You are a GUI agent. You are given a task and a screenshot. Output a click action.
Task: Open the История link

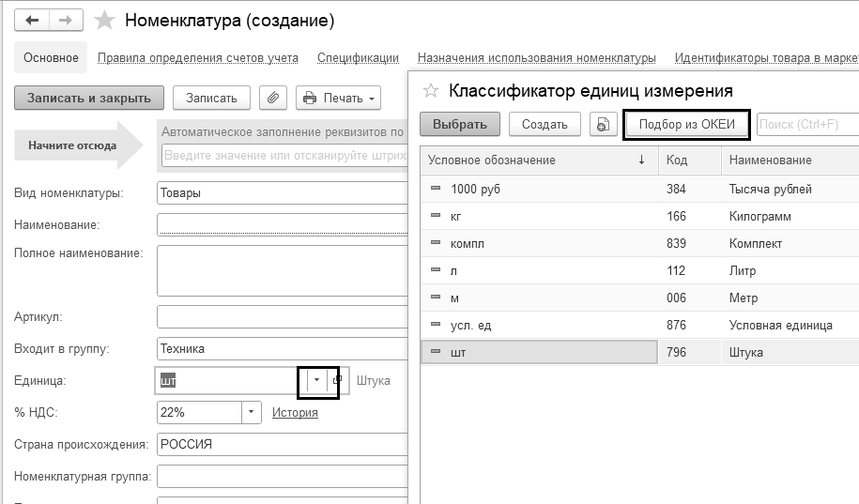click(x=295, y=413)
